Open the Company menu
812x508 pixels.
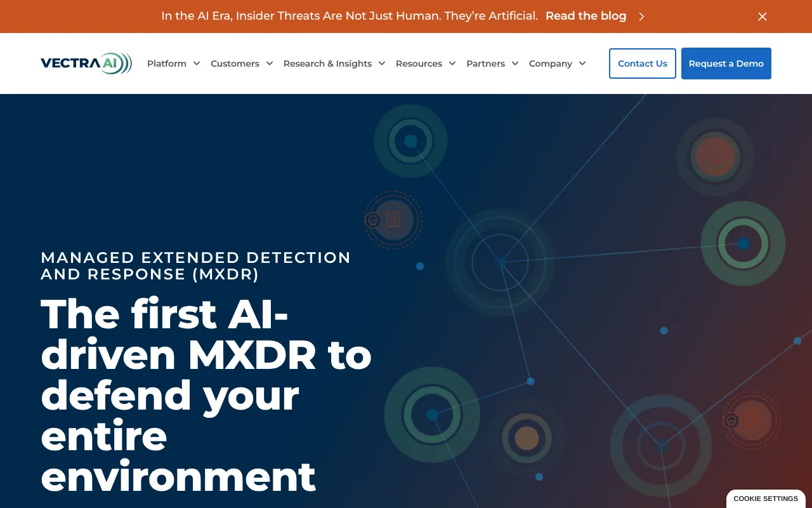tap(551, 63)
